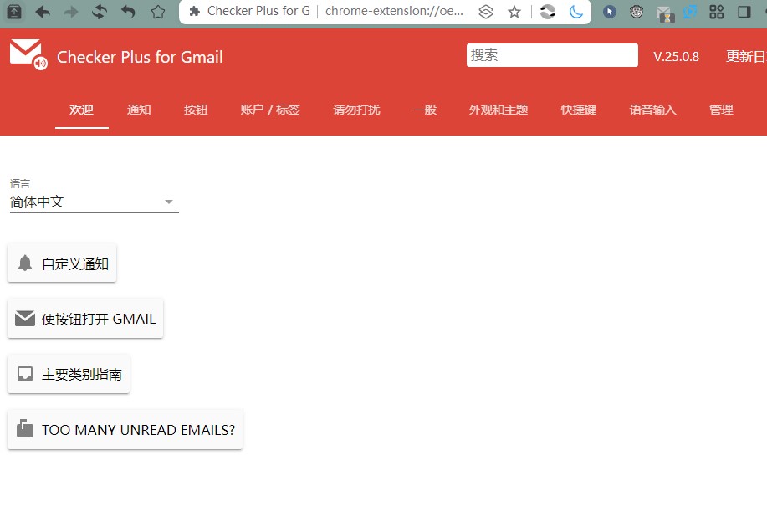This screenshot has width=767, height=532.
Task: Open the 语言 language dropdown
Action: (94, 202)
